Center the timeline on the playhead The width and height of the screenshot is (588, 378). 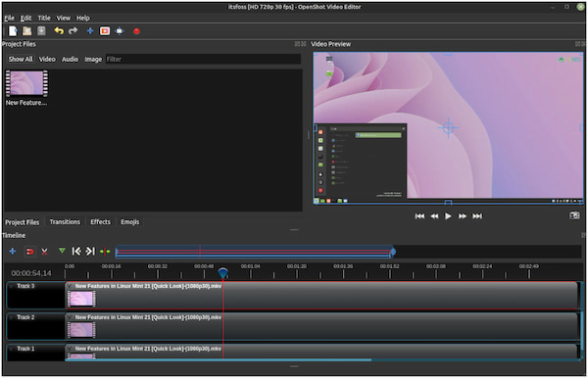tap(105, 252)
